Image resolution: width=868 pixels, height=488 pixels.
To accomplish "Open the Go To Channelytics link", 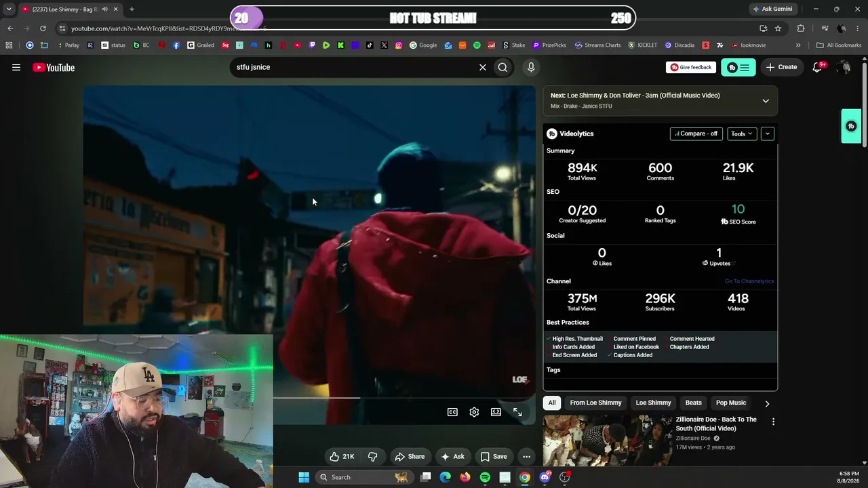I will [x=749, y=281].
